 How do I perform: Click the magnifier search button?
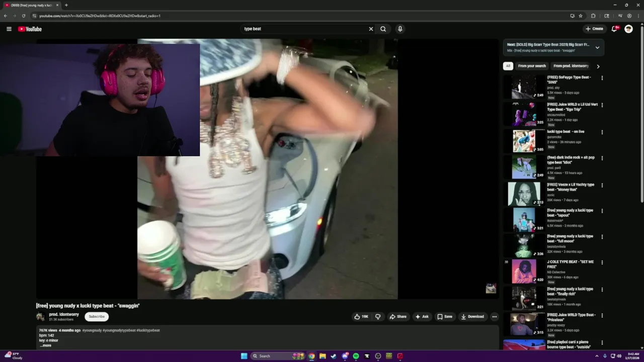click(383, 29)
